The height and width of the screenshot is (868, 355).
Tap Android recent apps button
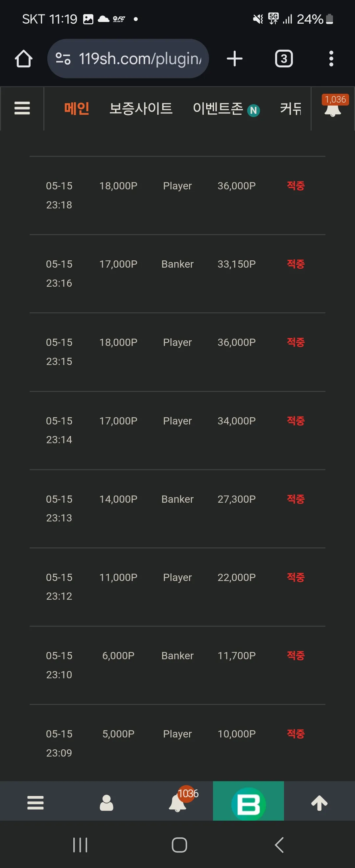[x=80, y=845]
